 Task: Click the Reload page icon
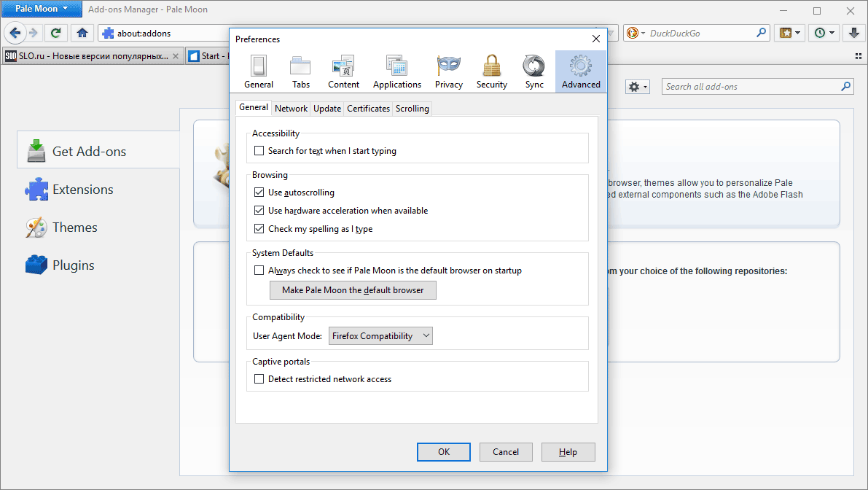(x=55, y=33)
